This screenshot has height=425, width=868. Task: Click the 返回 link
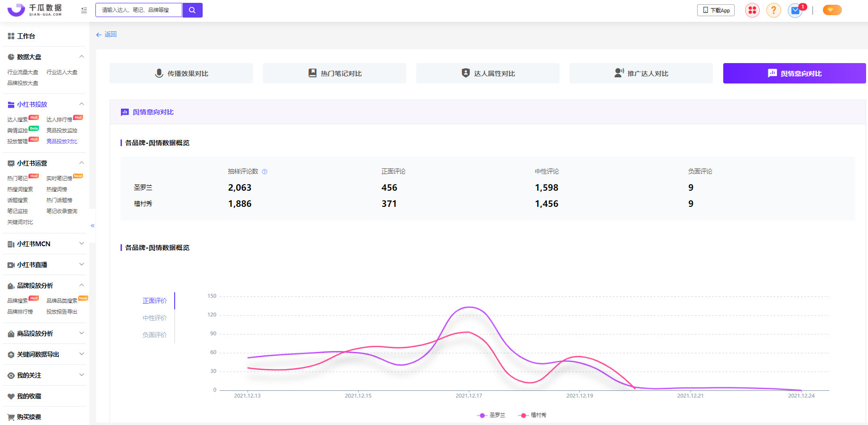click(x=111, y=35)
